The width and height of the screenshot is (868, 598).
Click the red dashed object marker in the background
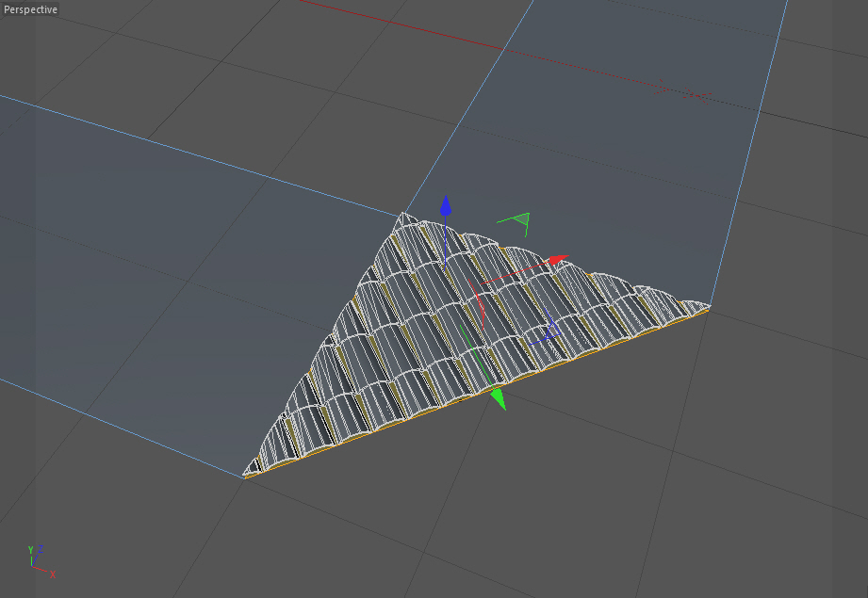click(683, 92)
